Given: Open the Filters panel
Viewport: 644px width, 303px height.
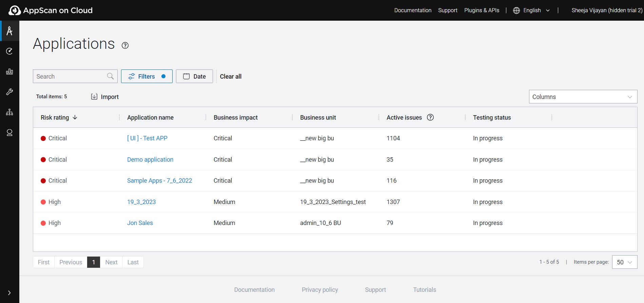Looking at the screenshot, I should (x=147, y=76).
